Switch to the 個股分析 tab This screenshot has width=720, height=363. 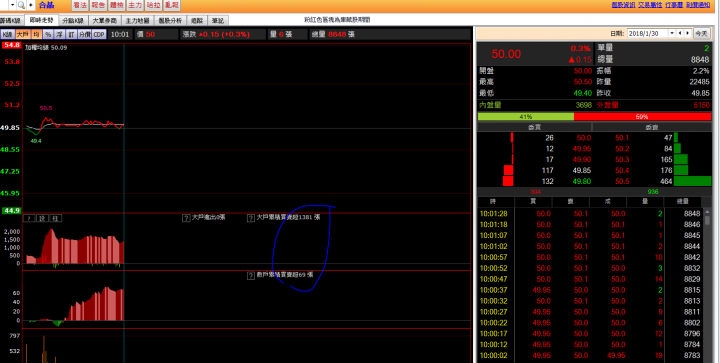(170, 21)
